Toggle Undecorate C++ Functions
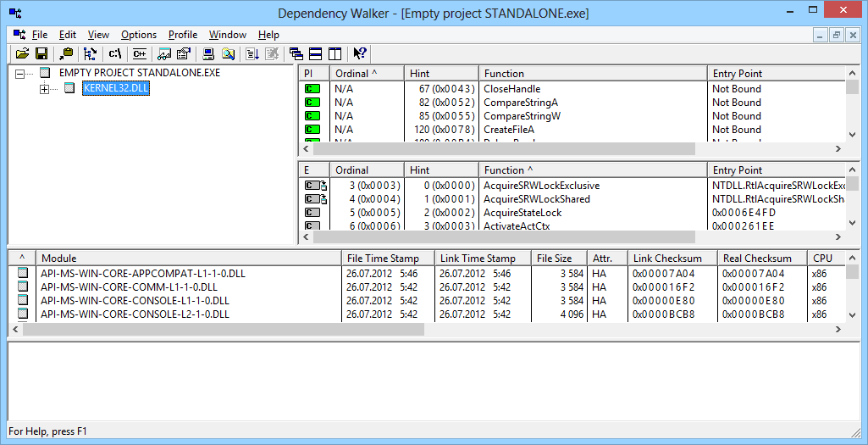The width and height of the screenshot is (868, 445). [140, 53]
